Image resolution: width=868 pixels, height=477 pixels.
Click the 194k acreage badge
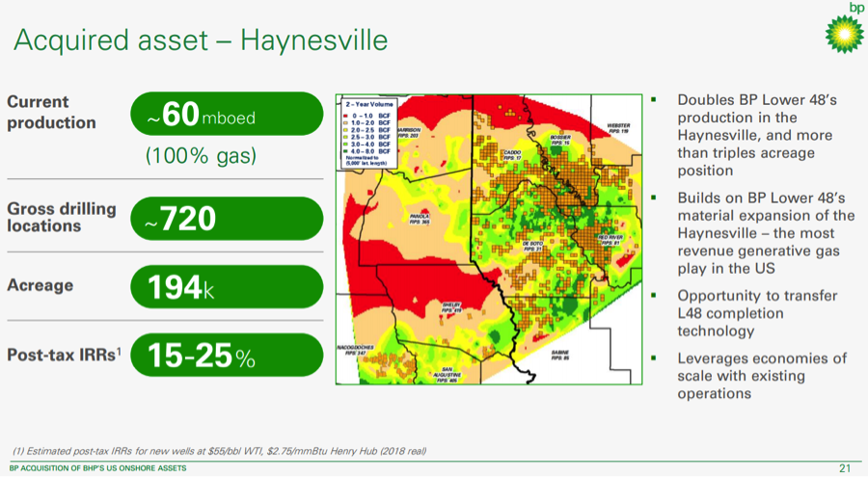[x=226, y=287]
